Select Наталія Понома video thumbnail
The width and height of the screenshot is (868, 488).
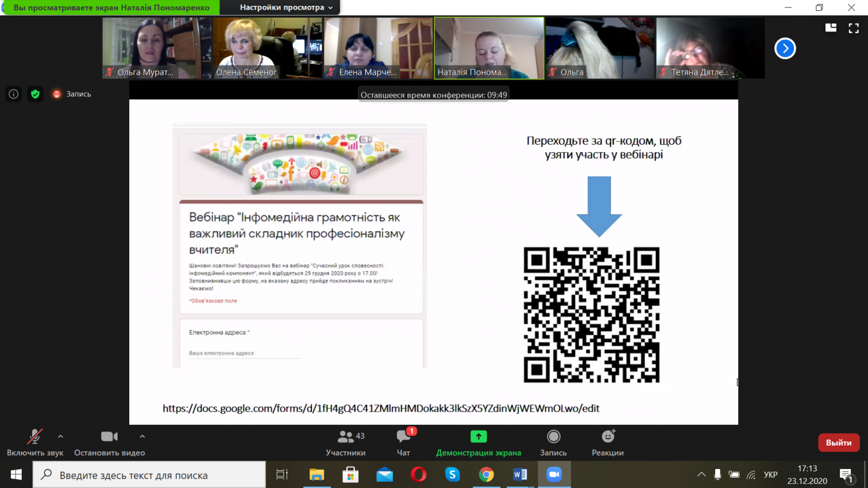click(489, 48)
